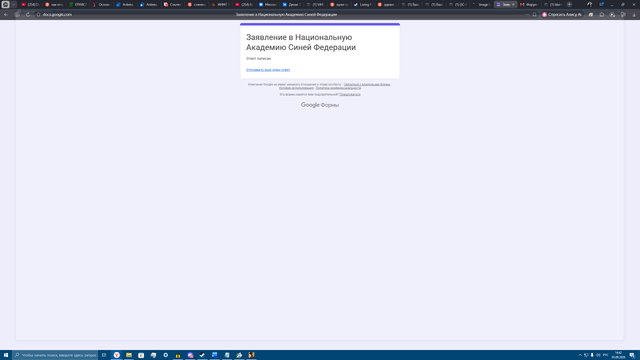
Task: Open Task View on the taskbar
Action: pyautogui.click(x=104, y=355)
